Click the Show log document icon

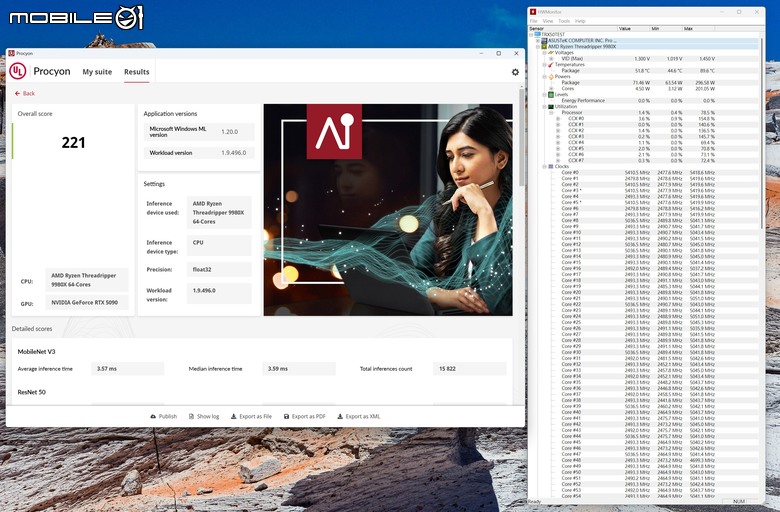(x=191, y=416)
